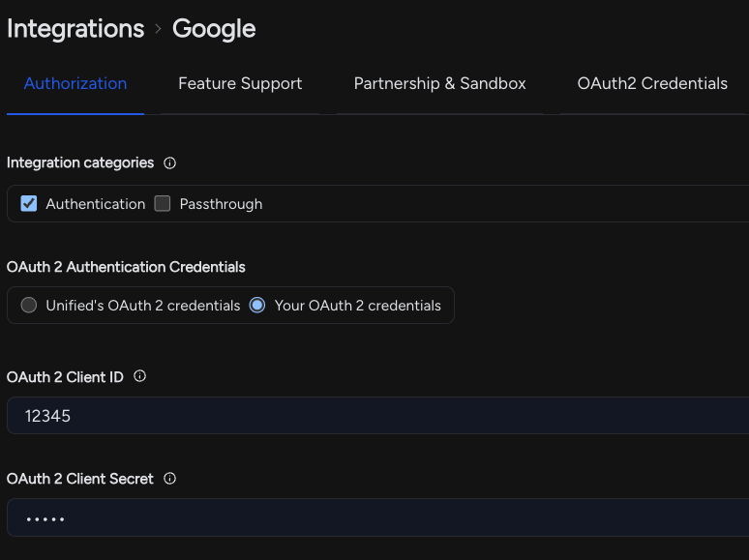Click the breadcrumb chevron separator after Integrations
The height and width of the screenshot is (560, 749).
pos(158,29)
